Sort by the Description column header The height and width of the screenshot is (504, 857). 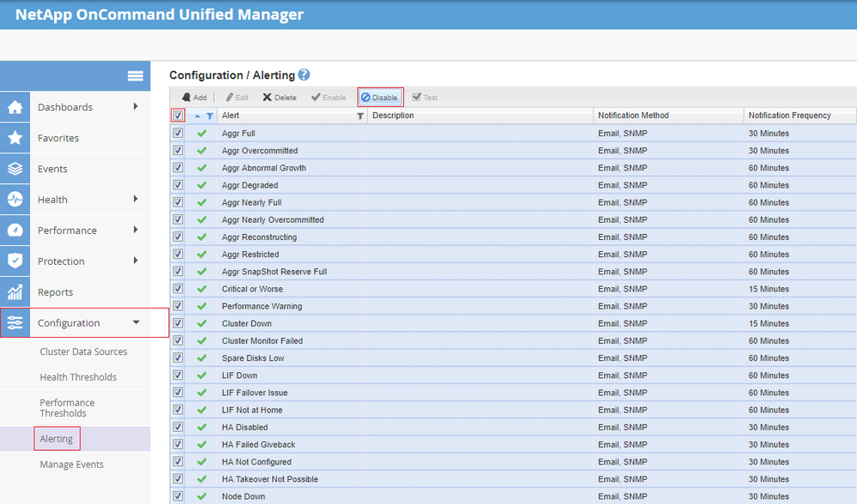point(393,115)
